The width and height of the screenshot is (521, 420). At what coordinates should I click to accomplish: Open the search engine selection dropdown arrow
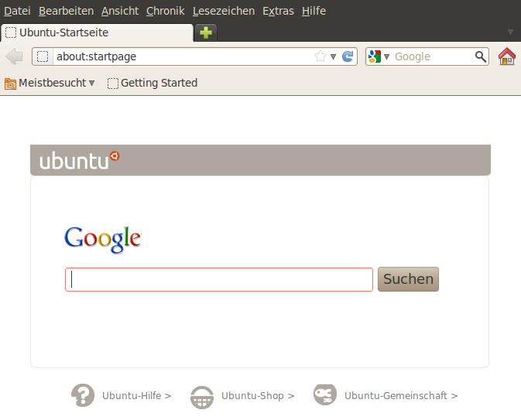(x=386, y=56)
